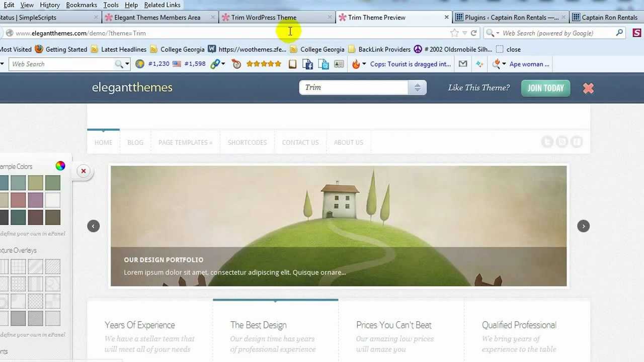Click the flame icon before the news headline
The width and height of the screenshot is (644, 362).
click(x=356, y=64)
